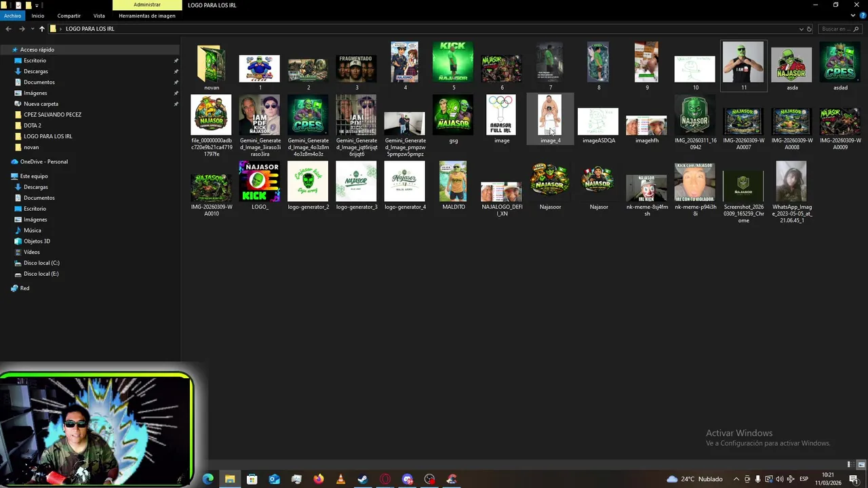Click pin icon next to Nueva carpeta
Viewport: 868px width, 488px height.
point(176,104)
